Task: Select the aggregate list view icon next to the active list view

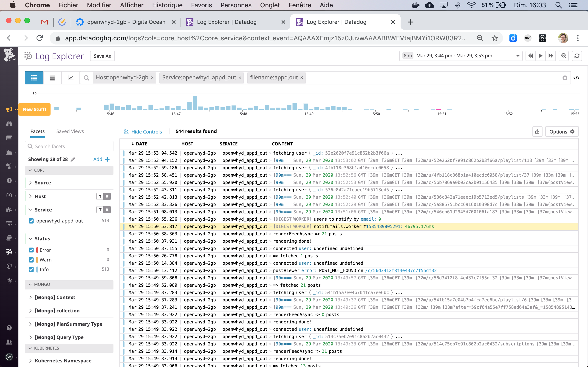Action: click(x=52, y=78)
